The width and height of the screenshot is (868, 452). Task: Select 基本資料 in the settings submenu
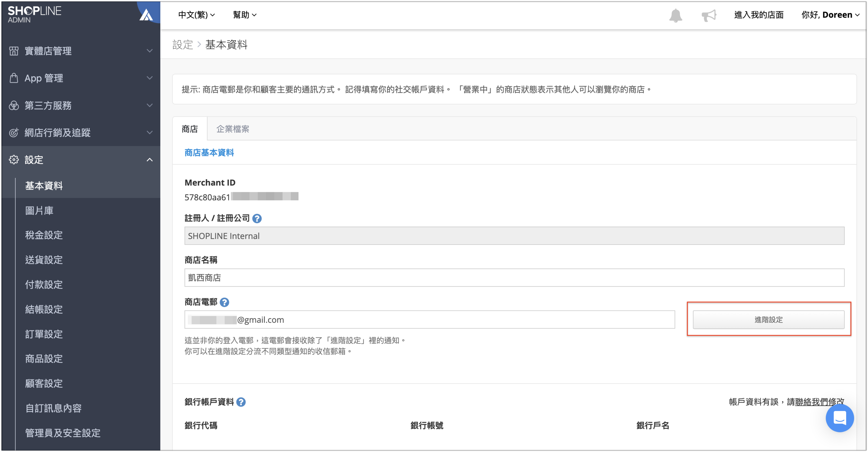[44, 186]
